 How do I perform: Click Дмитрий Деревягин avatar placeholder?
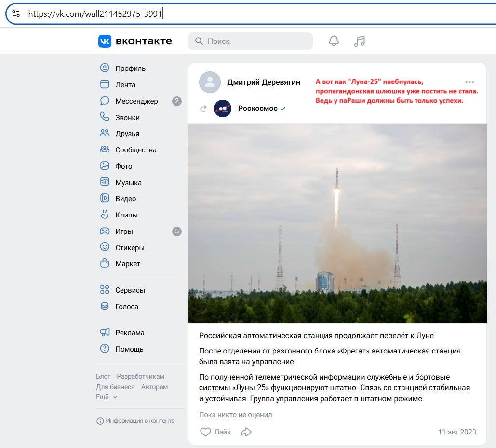(x=210, y=82)
